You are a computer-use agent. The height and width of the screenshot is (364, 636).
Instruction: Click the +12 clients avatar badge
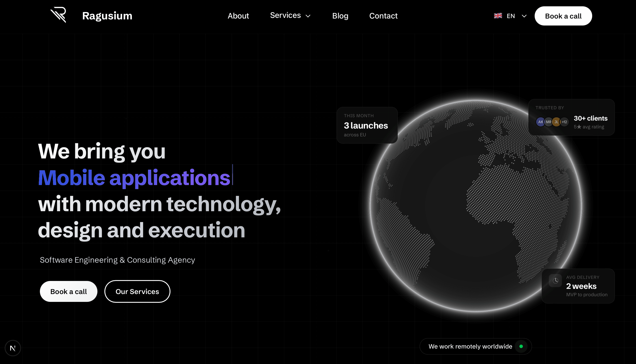tap(565, 122)
